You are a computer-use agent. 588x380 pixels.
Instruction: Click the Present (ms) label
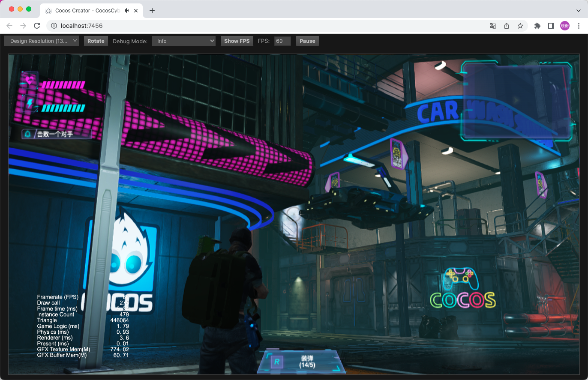(53, 344)
